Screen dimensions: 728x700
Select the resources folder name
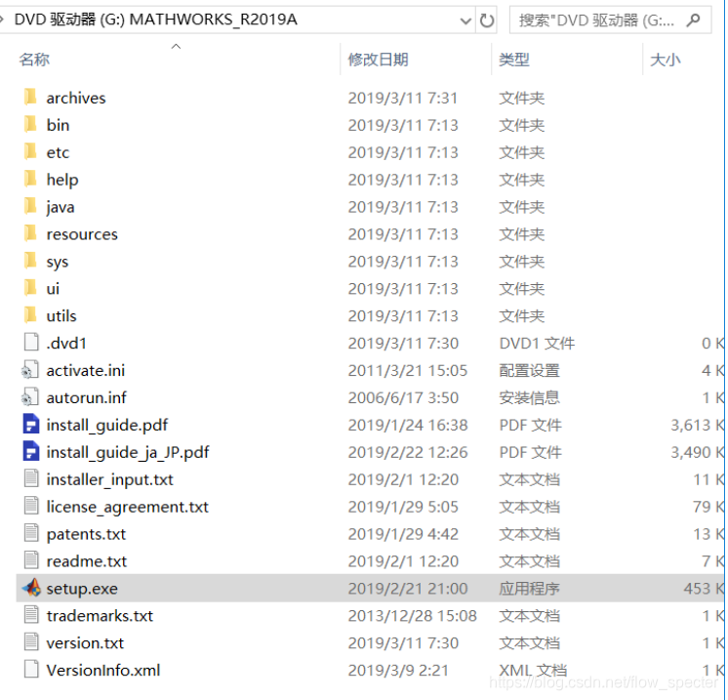point(82,234)
